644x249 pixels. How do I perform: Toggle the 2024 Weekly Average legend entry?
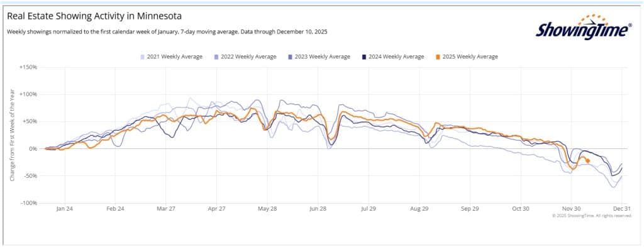tap(392, 57)
